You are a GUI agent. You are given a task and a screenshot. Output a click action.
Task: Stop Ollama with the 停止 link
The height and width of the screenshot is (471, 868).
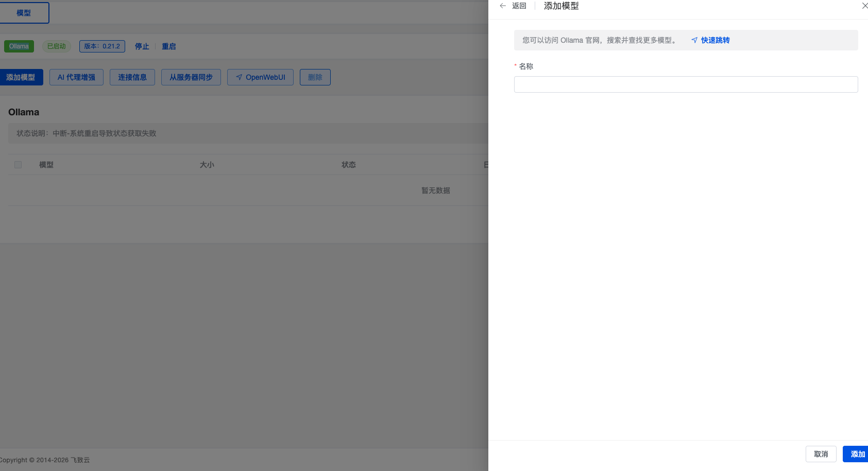142,46
